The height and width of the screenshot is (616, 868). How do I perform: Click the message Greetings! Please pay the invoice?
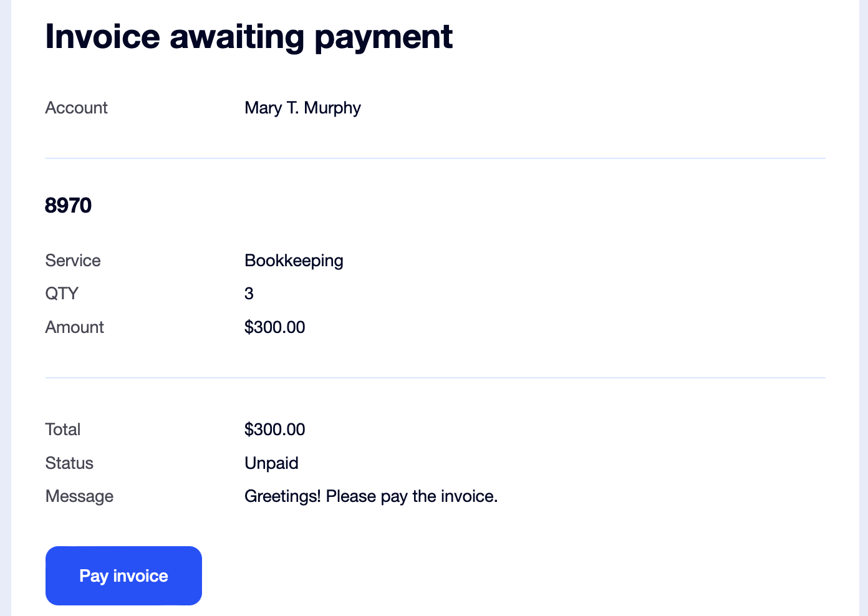click(371, 496)
